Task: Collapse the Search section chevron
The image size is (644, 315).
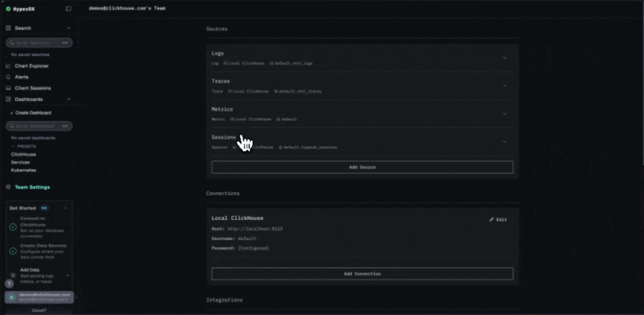Action: [x=69, y=28]
